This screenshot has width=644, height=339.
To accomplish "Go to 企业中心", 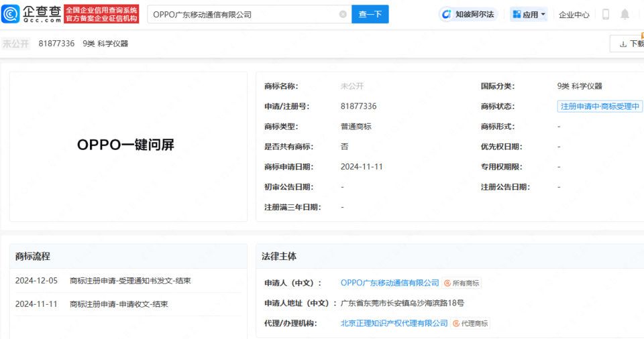I will pos(574,15).
